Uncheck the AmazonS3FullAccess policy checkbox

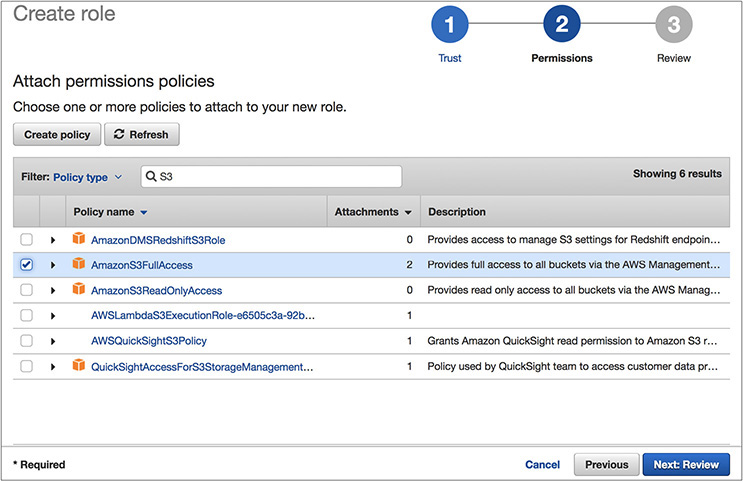27,265
